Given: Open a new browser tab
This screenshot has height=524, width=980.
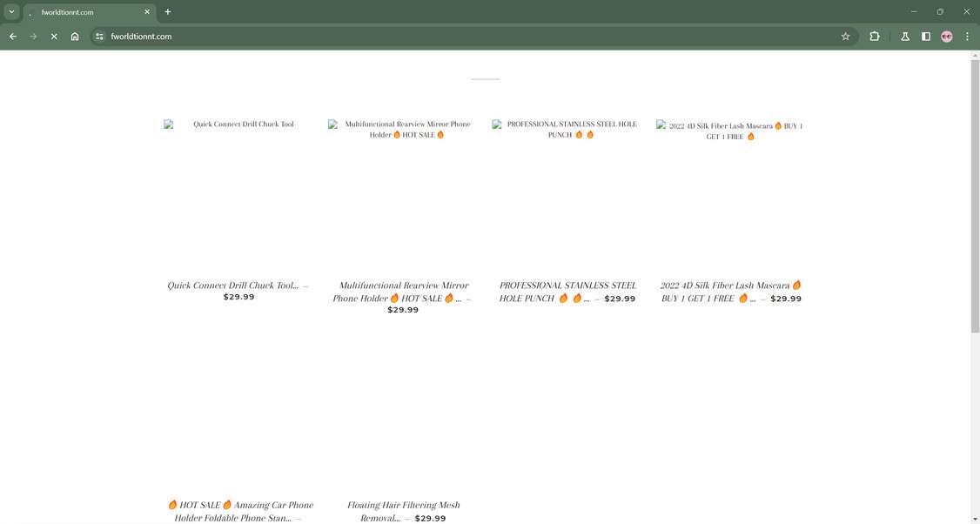Looking at the screenshot, I should click(x=167, y=11).
